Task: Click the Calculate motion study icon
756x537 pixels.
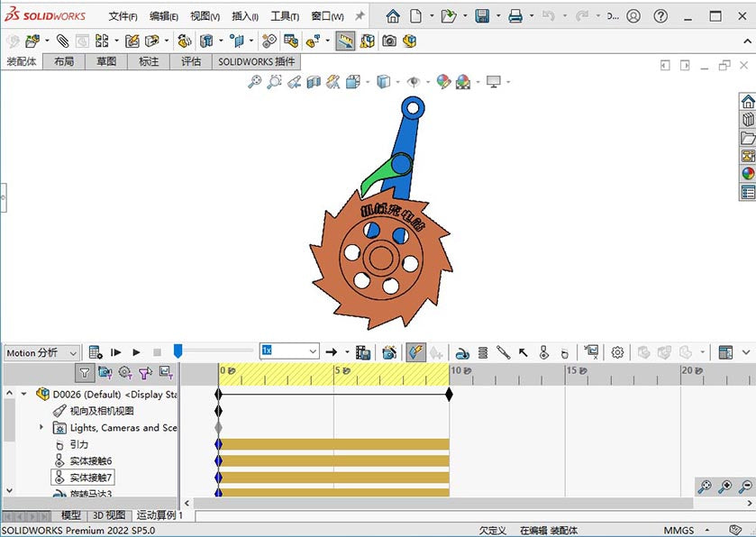Action: click(96, 352)
